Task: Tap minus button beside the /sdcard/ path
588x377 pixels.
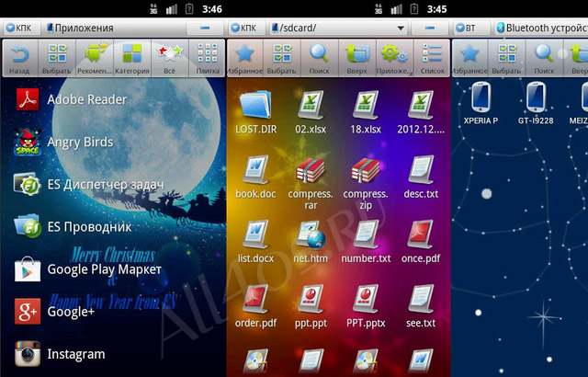Action: tap(429, 28)
